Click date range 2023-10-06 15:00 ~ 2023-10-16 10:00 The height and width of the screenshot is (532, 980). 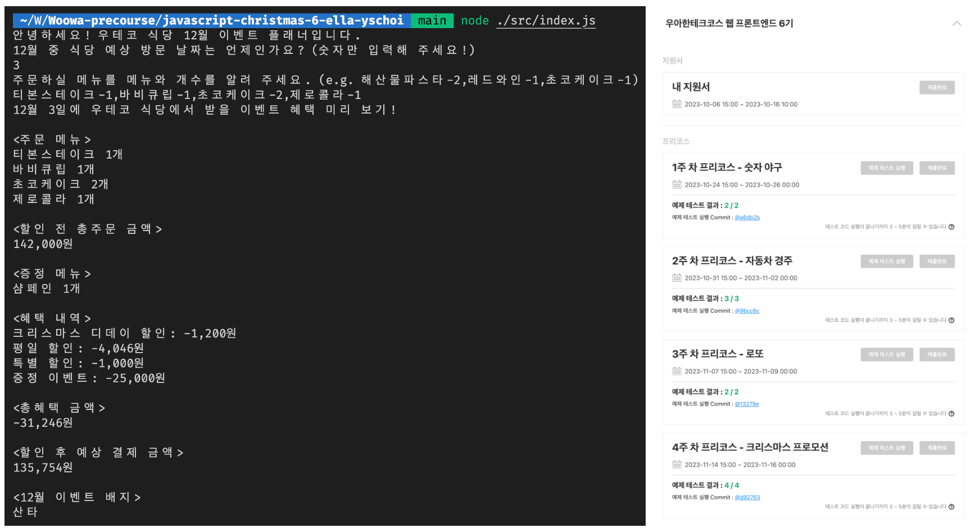(741, 105)
